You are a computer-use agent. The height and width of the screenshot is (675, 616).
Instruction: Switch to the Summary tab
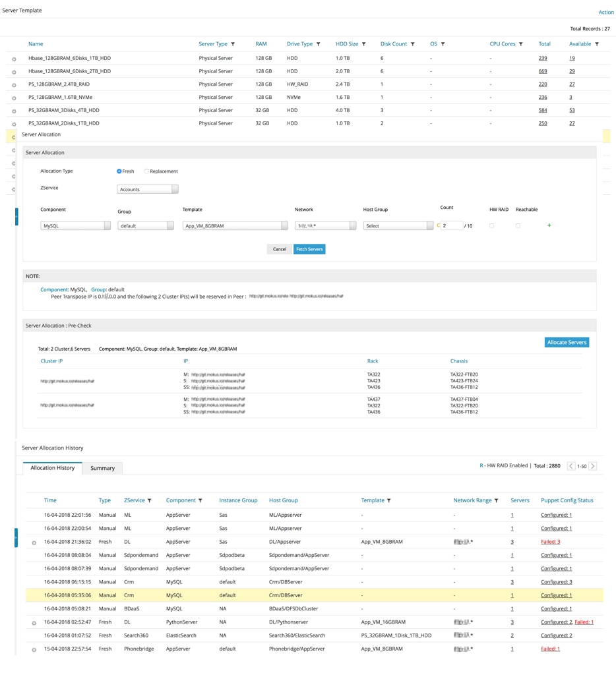(102, 468)
